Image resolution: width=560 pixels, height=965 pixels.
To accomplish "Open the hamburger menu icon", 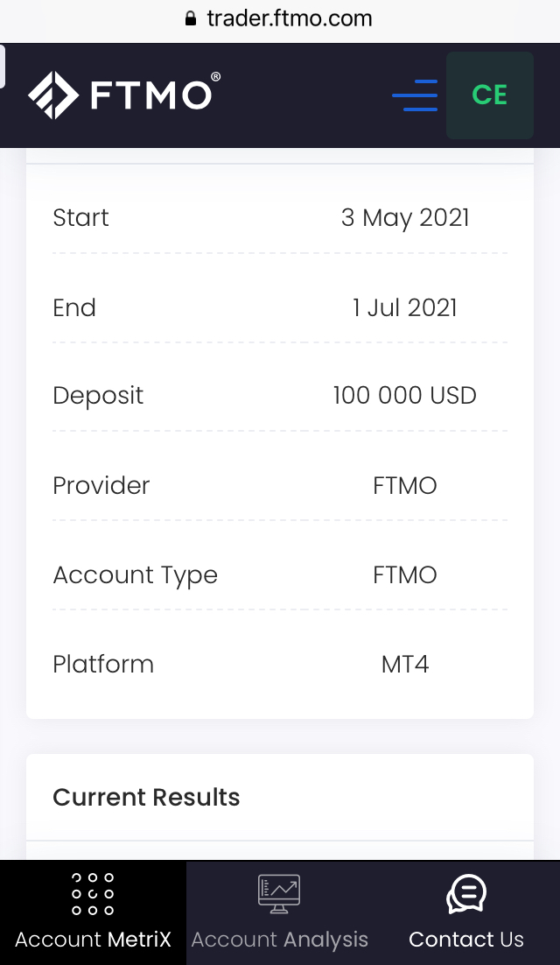I will [x=415, y=95].
